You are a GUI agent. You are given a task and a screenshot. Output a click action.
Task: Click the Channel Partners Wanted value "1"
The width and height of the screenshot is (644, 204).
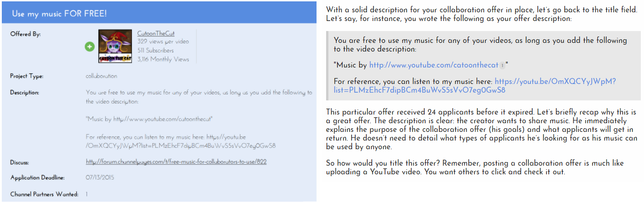pyautogui.click(x=87, y=194)
